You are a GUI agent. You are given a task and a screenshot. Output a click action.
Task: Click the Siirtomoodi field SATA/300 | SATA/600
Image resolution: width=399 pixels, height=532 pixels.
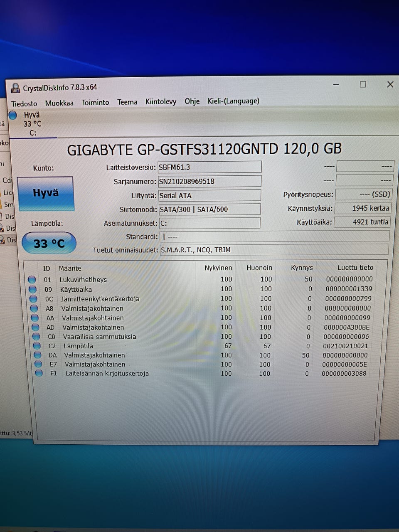pos(210,209)
